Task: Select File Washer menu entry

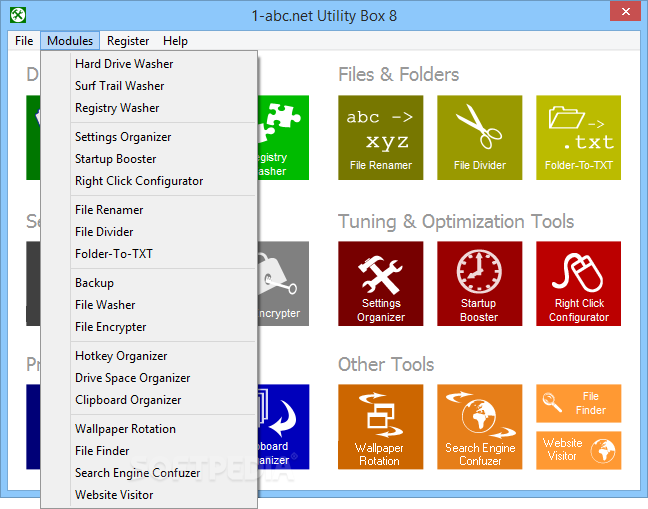Action: click(x=149, y=305)
